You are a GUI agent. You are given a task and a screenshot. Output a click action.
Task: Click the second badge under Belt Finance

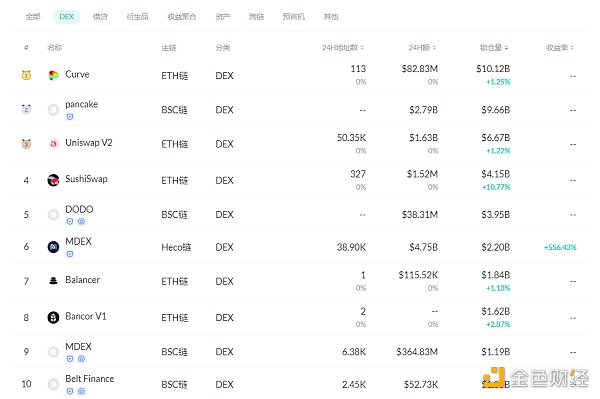point(81,391)
